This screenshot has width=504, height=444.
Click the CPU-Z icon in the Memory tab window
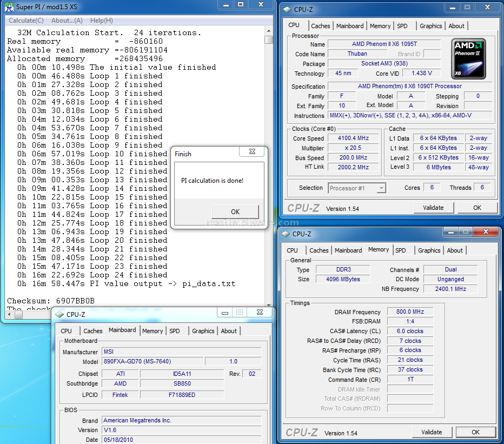tap(286, 234)
